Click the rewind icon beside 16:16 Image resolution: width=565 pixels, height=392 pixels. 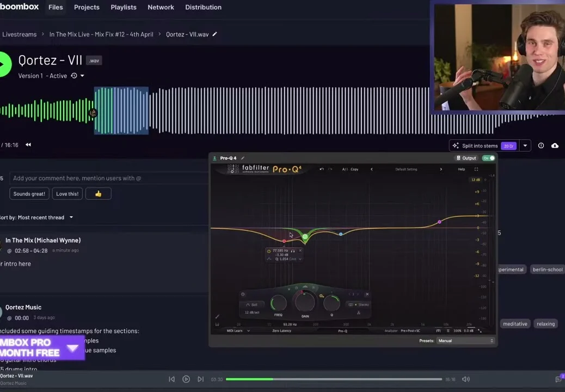tap(28, 145)
